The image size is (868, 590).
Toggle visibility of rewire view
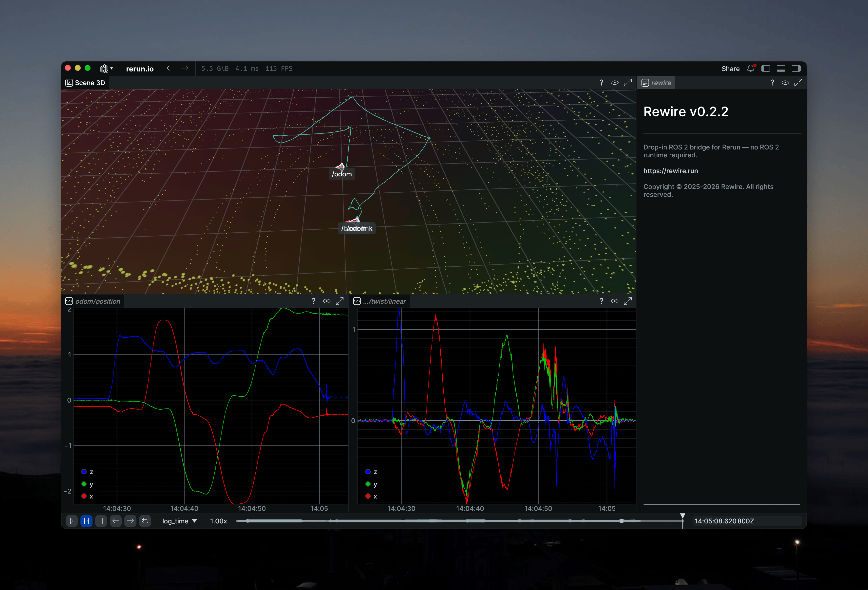785,83
